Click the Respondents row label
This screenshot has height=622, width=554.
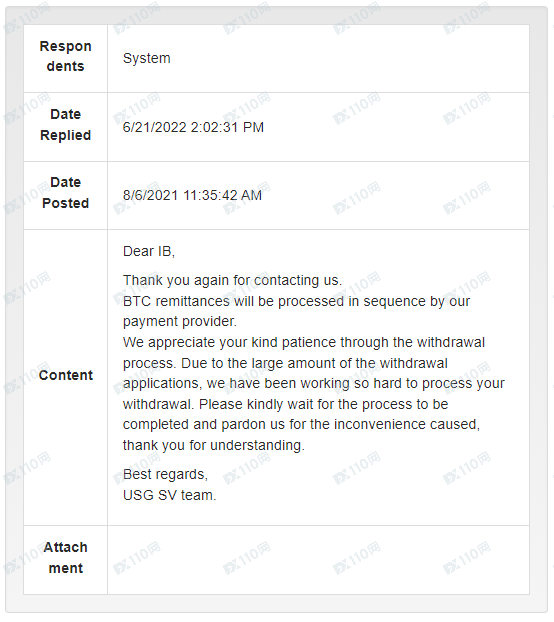coord(65,56)
